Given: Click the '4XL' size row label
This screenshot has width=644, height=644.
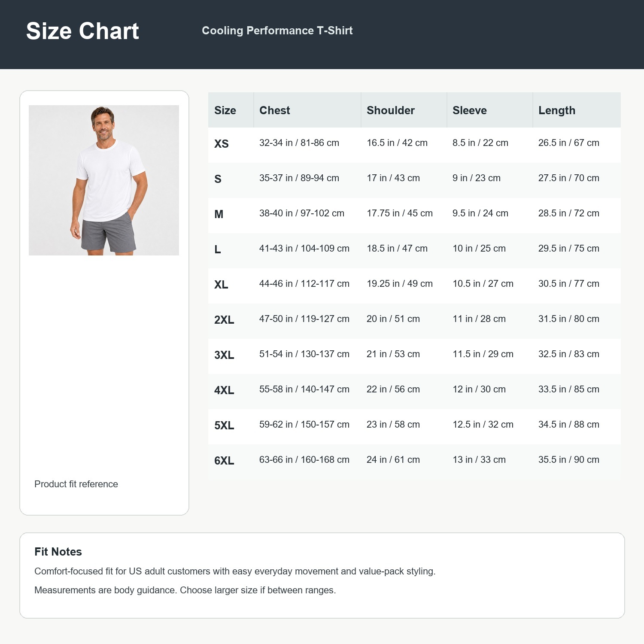Looking at the screenshot, I should (x=224, y=390).
